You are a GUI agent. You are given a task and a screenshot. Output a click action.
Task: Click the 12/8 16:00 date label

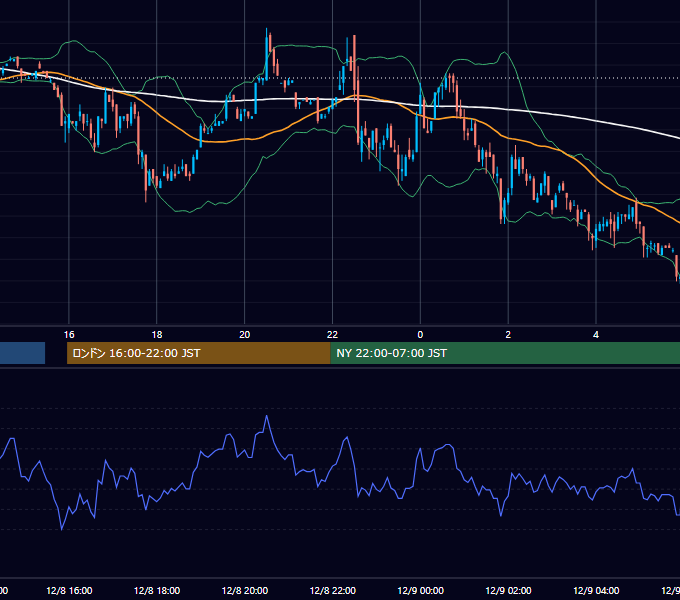click(69, 590)
